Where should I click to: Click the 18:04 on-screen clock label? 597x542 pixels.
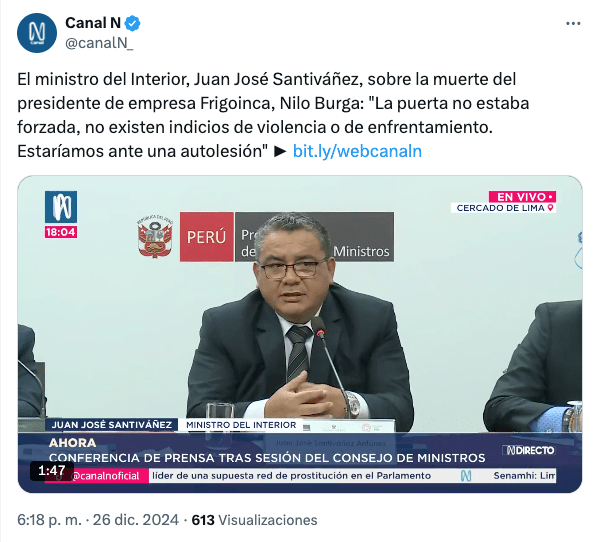coord(61,232)
